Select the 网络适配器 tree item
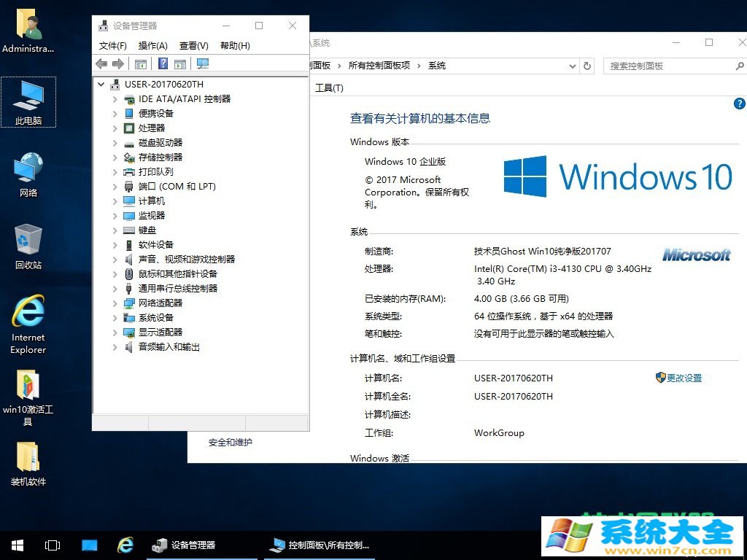 point(160,303)
